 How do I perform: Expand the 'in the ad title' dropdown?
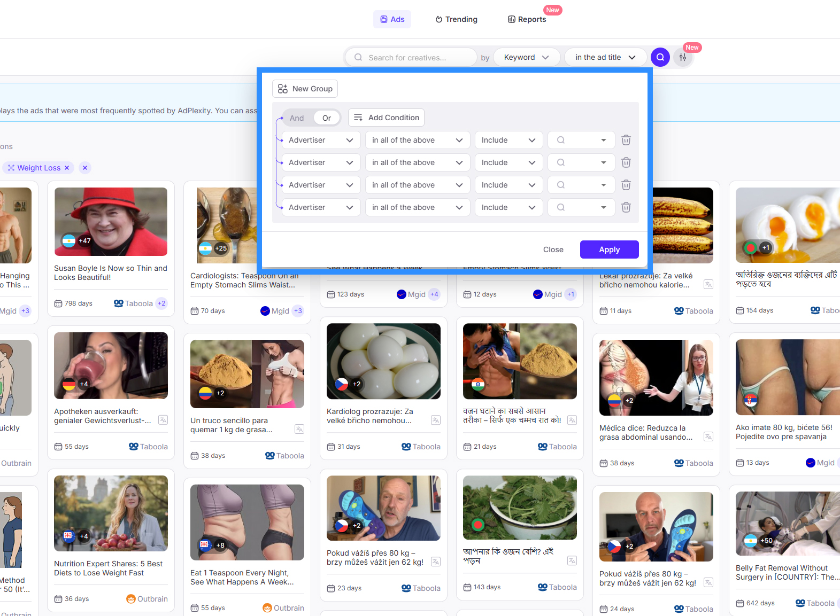pyautogui.click(x=605, y=57)
